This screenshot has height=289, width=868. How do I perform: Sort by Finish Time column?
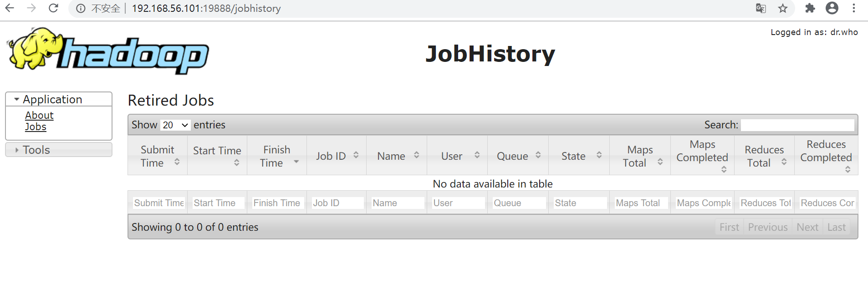[277, 156]
